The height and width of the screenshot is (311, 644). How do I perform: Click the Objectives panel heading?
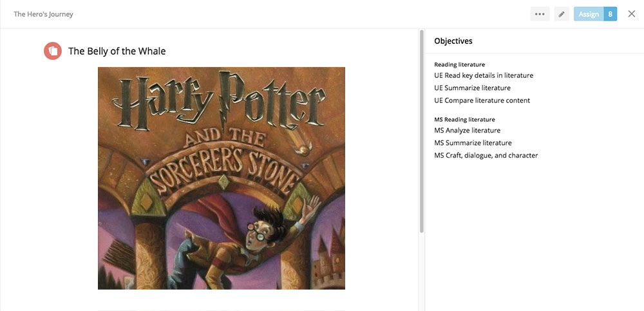(453, 41)
